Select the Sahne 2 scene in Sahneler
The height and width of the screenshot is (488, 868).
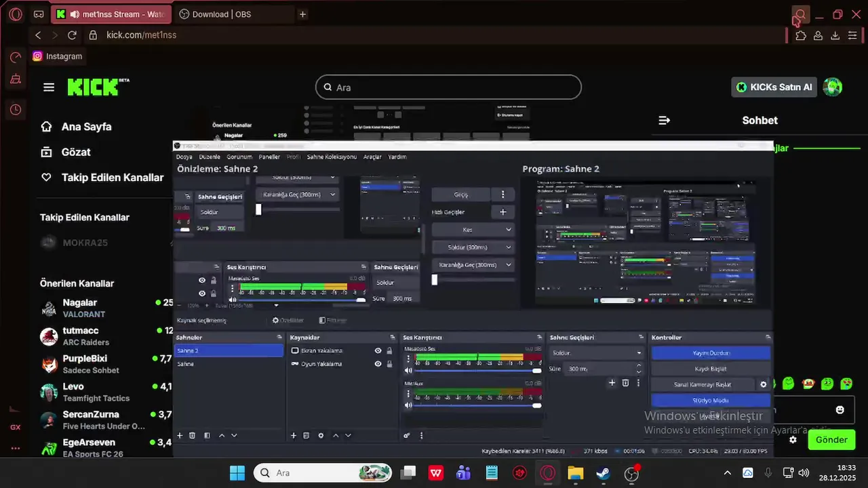(x=229, y=350)
